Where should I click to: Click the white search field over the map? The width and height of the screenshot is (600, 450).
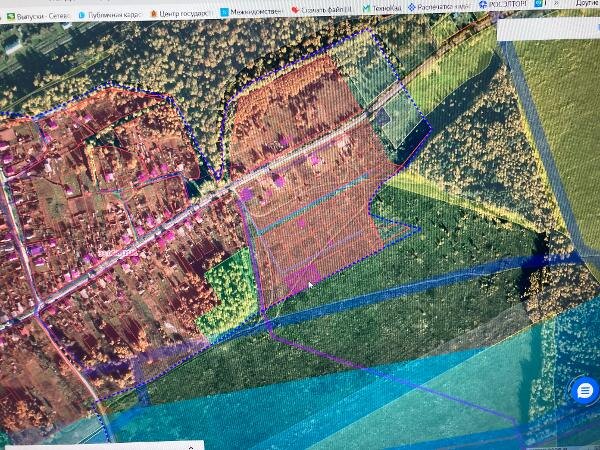(548, 30)
